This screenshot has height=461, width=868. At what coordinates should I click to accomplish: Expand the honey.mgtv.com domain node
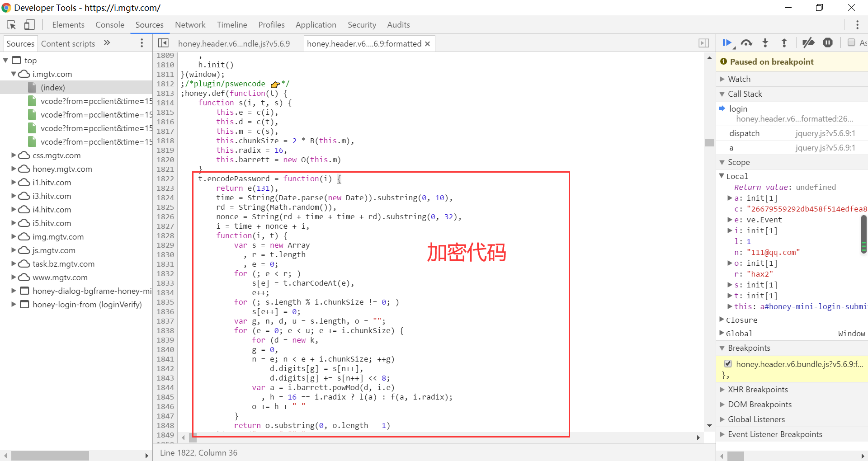[x=14, y=169]
